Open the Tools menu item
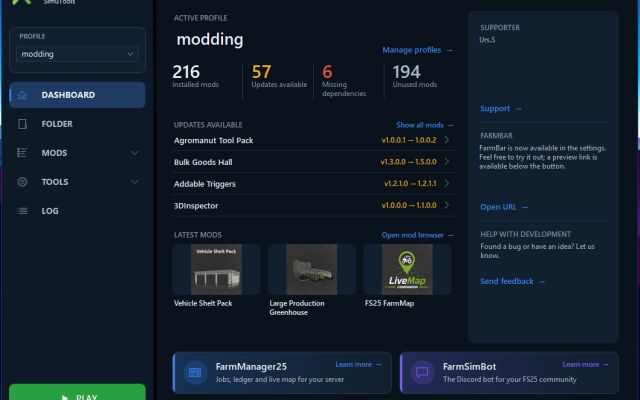The width and height of the screenshot is (640, 400). [x=77, y=182]
